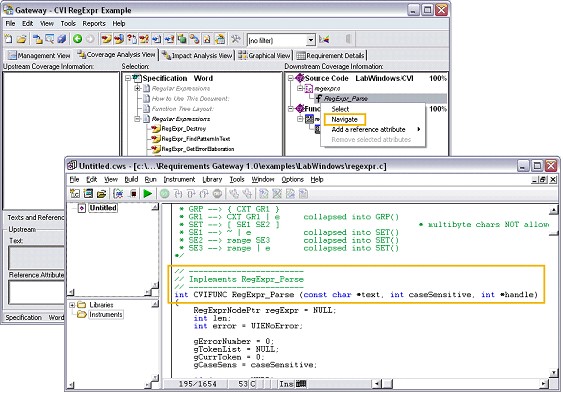This screenshot has width=563, height=394.
Task: Switch to the Management View tab
Action: 39,55
